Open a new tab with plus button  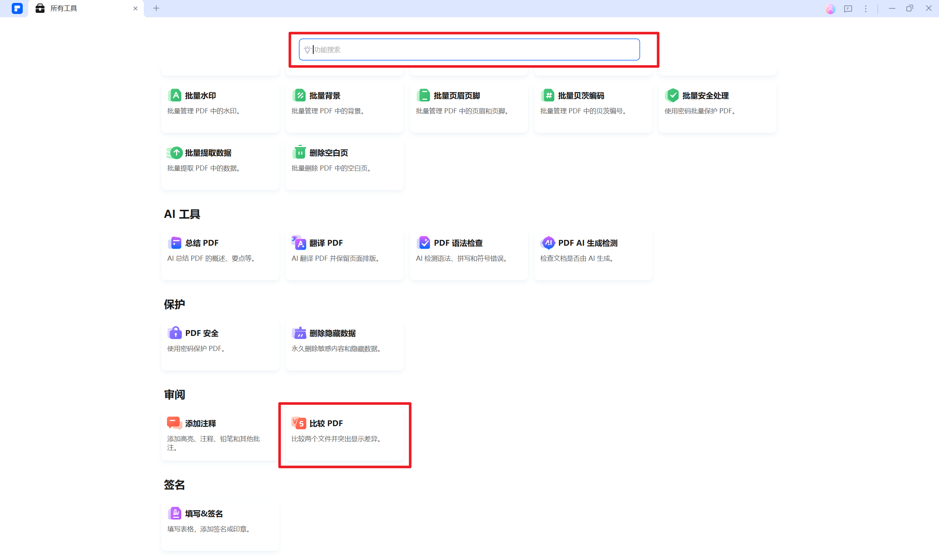click(156, 8)
